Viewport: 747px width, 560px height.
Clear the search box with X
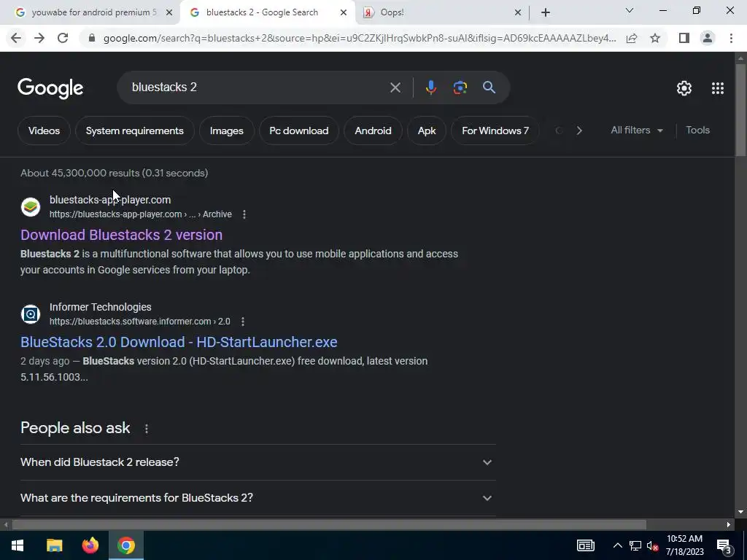pyautogui.click(x=395, y=87)
